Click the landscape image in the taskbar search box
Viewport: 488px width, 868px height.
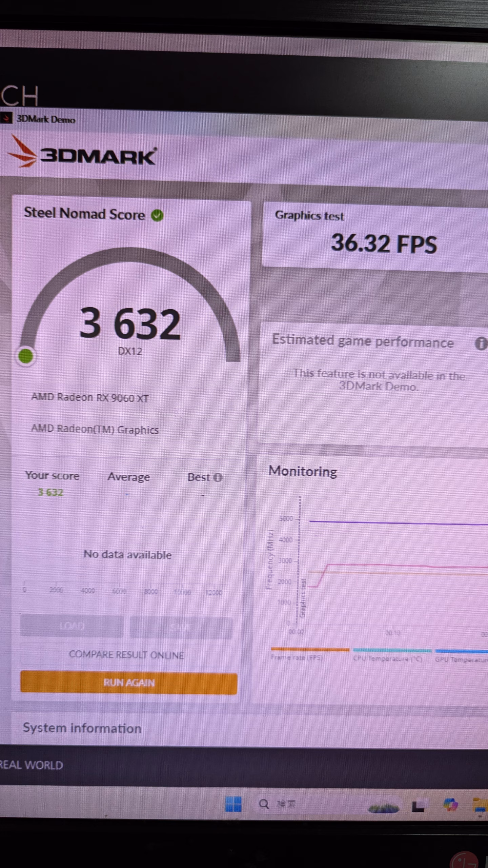pyautogui.click(x=384, y=806)
